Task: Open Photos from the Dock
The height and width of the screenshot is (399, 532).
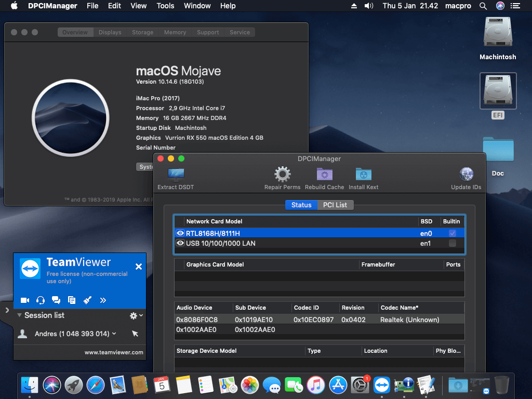Action: pos(250,385)
